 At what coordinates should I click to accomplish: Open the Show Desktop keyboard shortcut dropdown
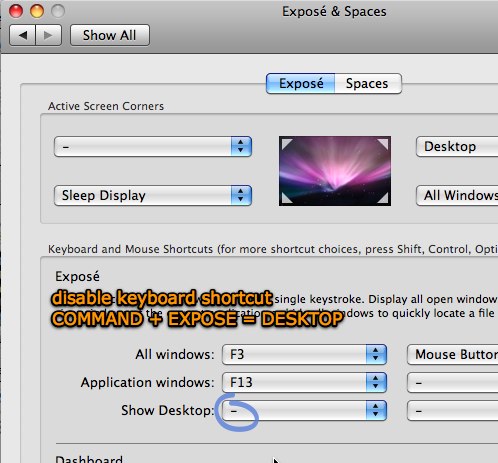click(304, 410)
